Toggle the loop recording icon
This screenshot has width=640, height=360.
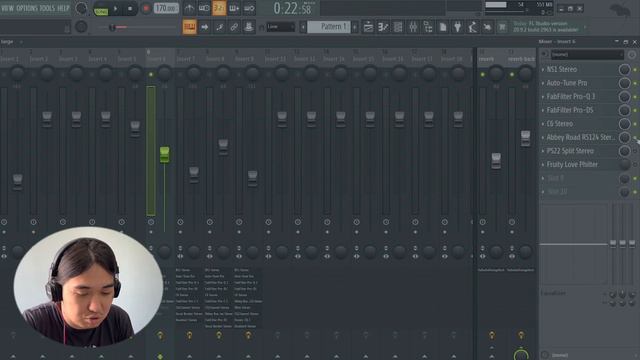point(249,8)
